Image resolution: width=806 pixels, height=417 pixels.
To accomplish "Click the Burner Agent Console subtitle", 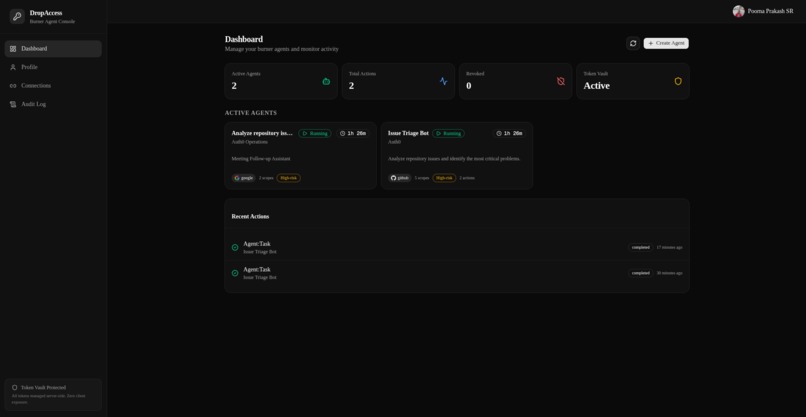I will [52, 22].
